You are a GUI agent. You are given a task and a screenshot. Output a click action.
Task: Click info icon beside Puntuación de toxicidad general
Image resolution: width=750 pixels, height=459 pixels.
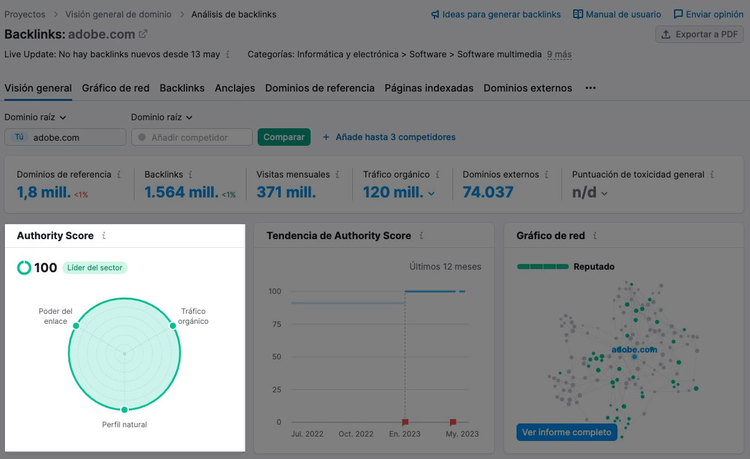(x=712, y=175)
